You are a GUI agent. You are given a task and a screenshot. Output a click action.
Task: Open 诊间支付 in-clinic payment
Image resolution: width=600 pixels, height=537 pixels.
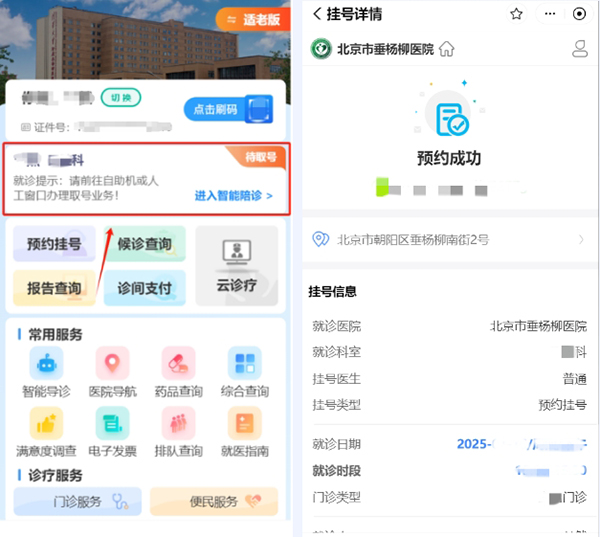coord(145,288)
